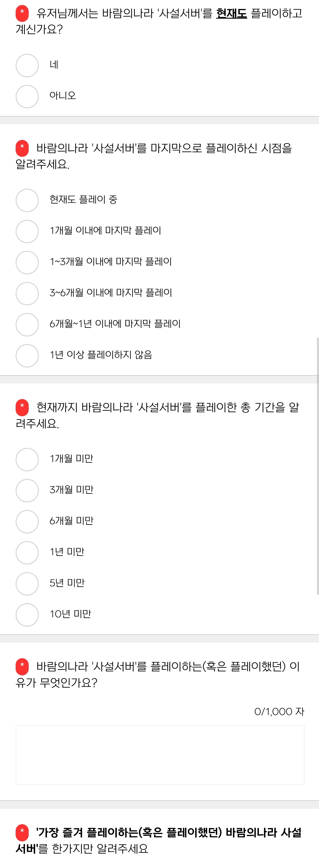Click the red asterisk icon for last-played question
The height and width of the screenshot is (868, 319).
coord(22,148)
